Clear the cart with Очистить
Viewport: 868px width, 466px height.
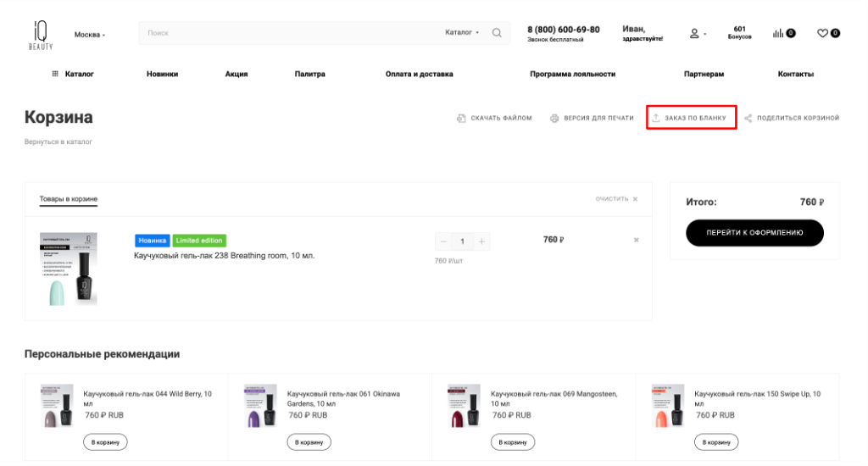pos(617,199)
